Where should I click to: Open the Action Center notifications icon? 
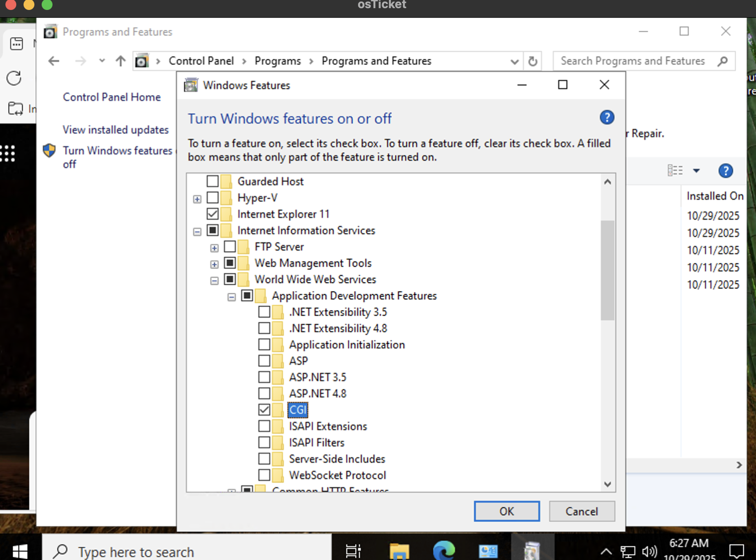click(737, 551)
